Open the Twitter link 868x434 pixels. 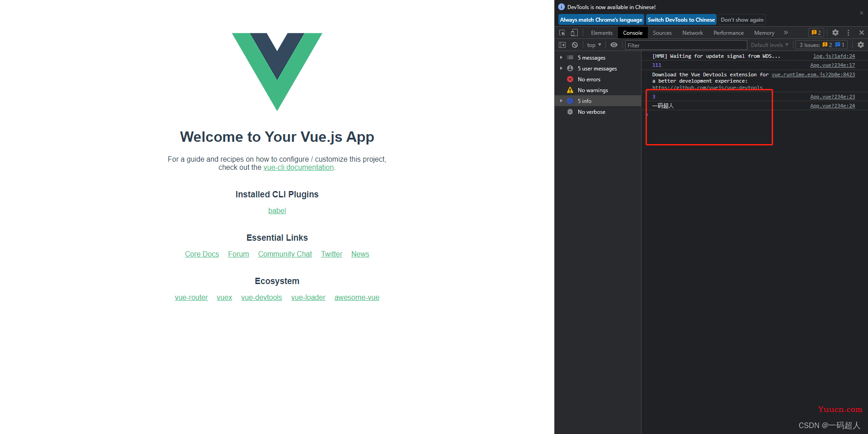coord(331,254)
